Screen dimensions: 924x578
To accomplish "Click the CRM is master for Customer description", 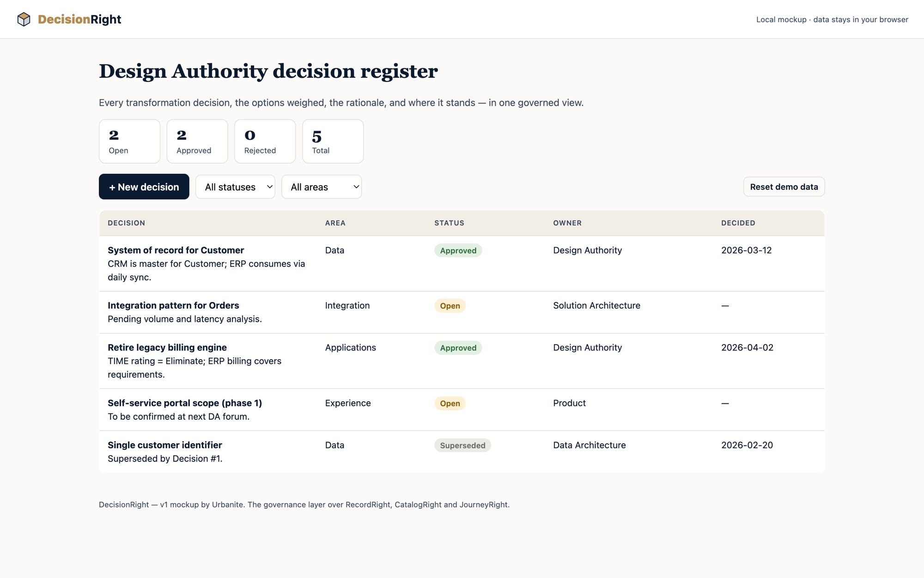I will (207, 271).
